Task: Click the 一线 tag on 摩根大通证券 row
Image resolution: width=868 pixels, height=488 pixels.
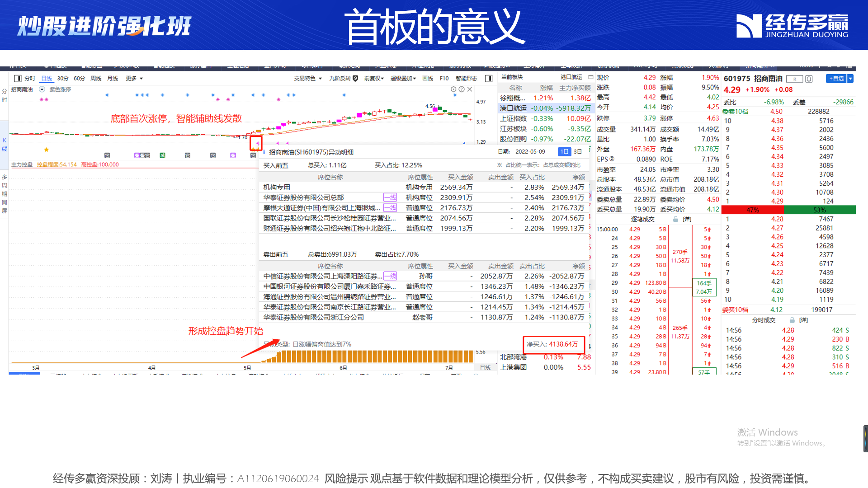Action: 390,208
